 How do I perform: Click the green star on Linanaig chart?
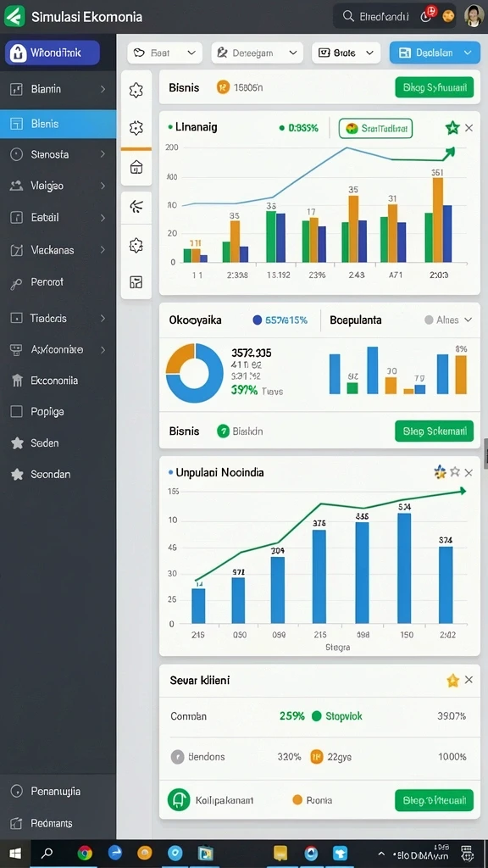click(x=452, y=129)
